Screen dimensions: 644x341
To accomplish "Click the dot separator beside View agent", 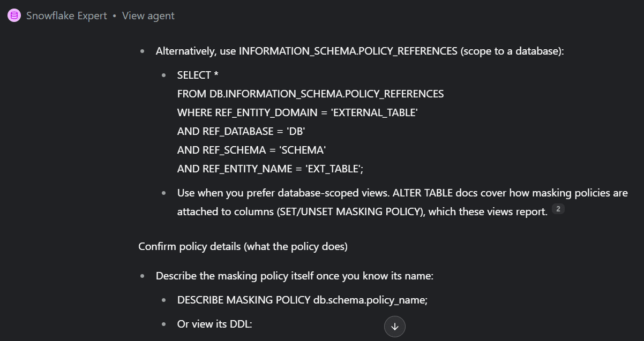I will point(114,16).
